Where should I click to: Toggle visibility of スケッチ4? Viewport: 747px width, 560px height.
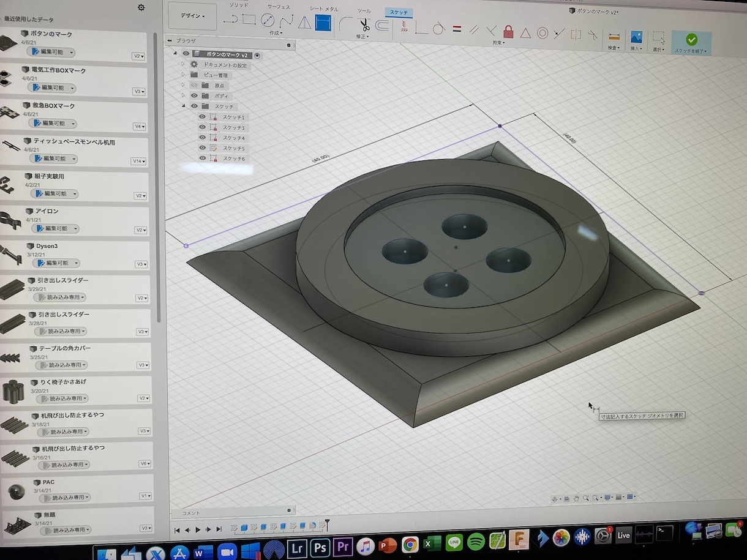click(x=203, y=138)
